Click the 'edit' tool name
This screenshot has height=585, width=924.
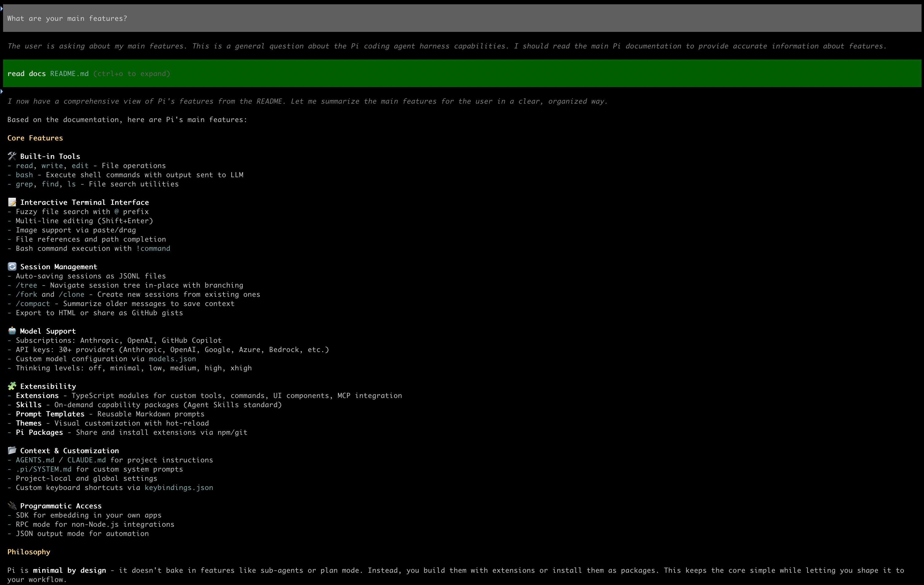coord(80,166)
